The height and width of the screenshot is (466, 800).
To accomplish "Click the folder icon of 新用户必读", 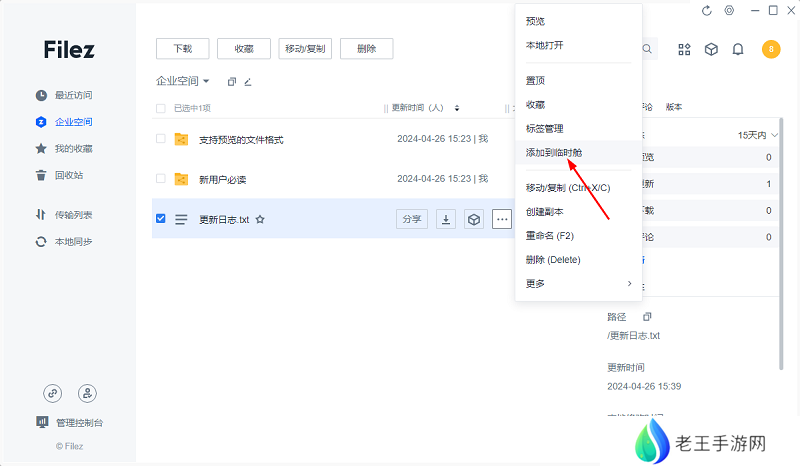I will (x=181, y=179).
